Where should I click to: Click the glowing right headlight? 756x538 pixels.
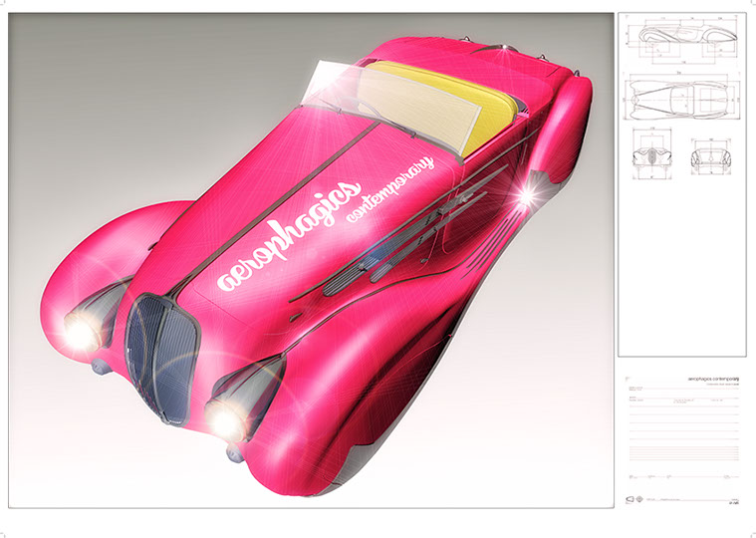[x=225, y=421]
